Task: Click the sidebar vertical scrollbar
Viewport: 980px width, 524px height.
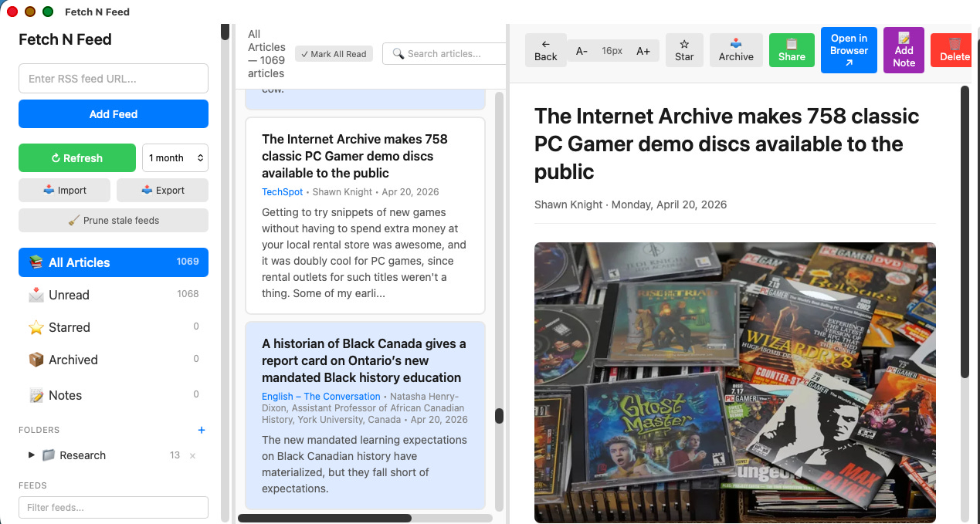Action: 225,32
